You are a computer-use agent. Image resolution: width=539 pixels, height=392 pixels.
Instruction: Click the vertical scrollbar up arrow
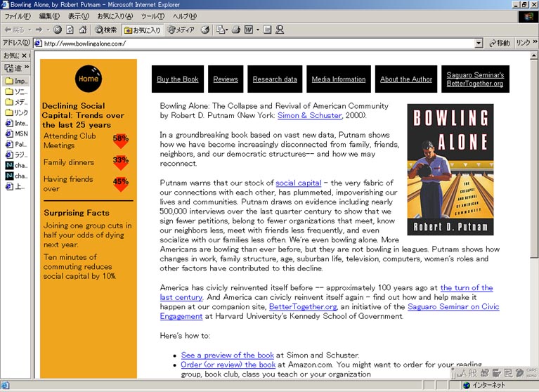tap(533, 55)
